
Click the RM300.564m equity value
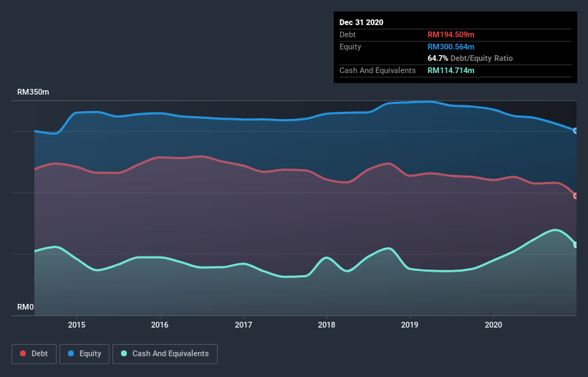[x=450, y=47]
